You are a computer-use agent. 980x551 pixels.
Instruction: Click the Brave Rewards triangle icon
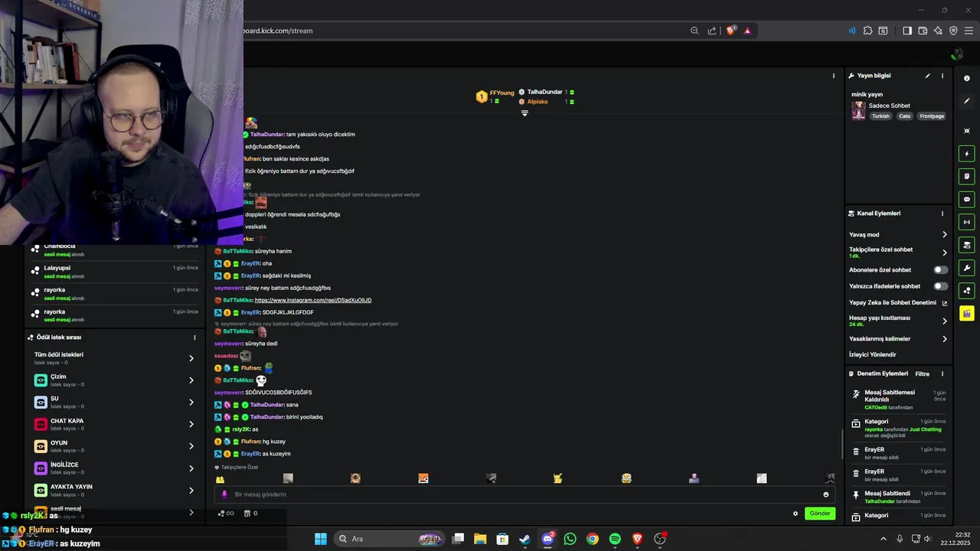coord(747,31)
